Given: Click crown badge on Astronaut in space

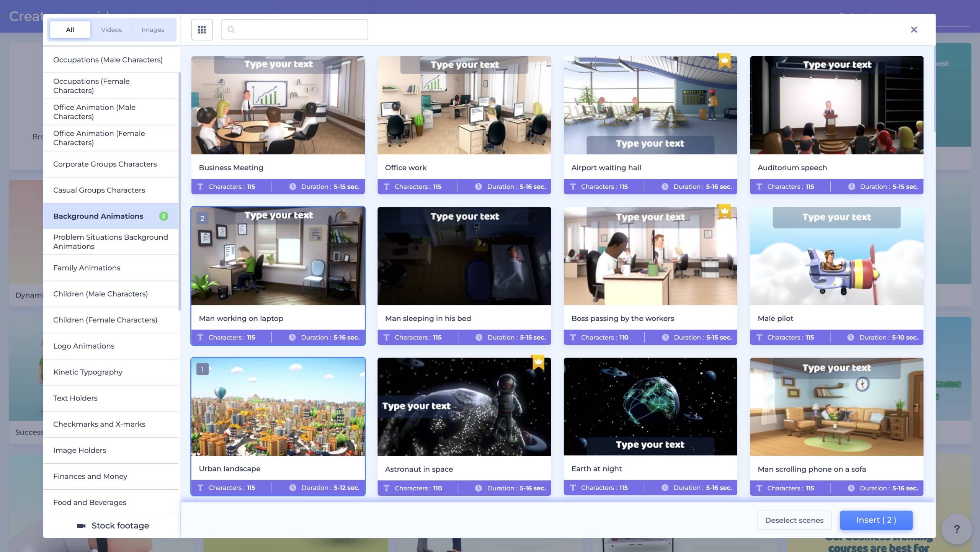Looking at the screenshot, I should [538, 362].
